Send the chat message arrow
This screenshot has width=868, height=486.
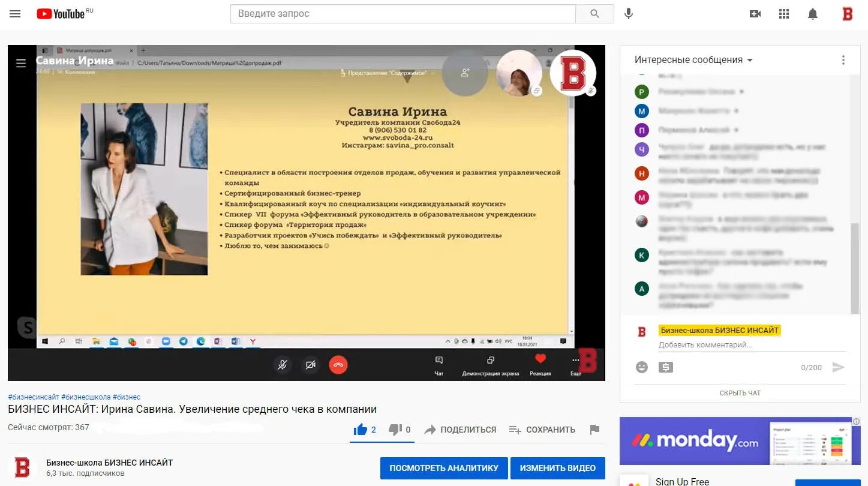point(839,367)
